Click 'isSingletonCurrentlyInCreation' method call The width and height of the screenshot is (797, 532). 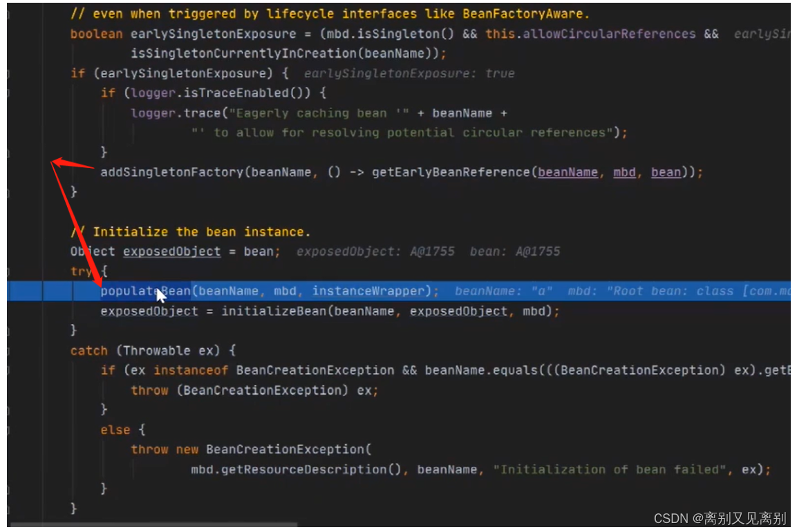click(x=243, y=53)
